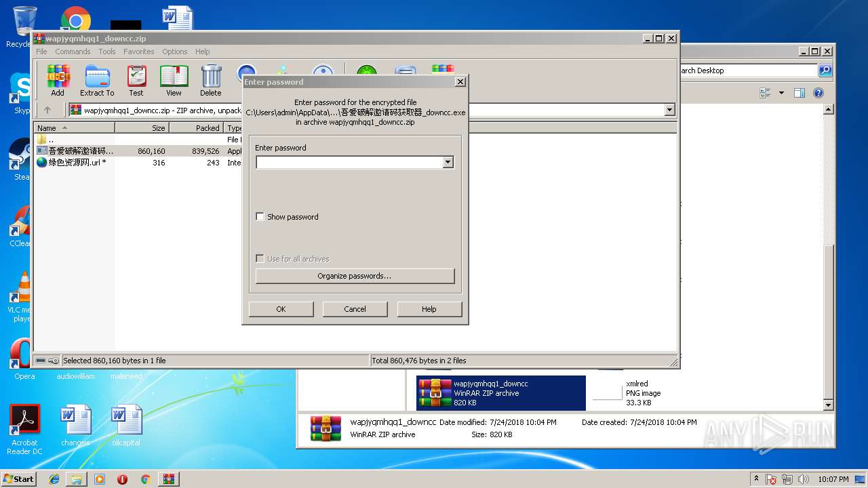This screenshot has height=488, width=868.
Task: Focus the Enter password input field
Action: [349, 162]
